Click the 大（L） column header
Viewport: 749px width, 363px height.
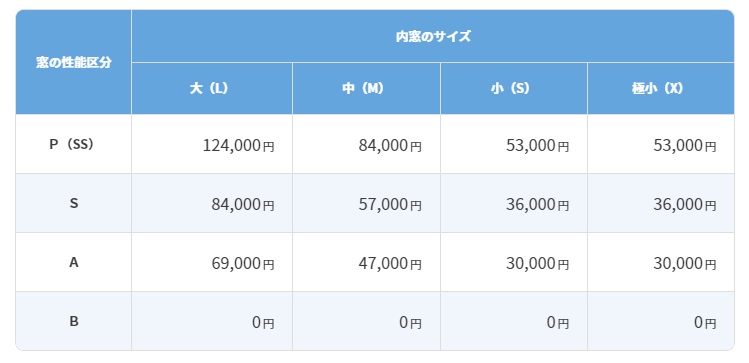point(212,88)
